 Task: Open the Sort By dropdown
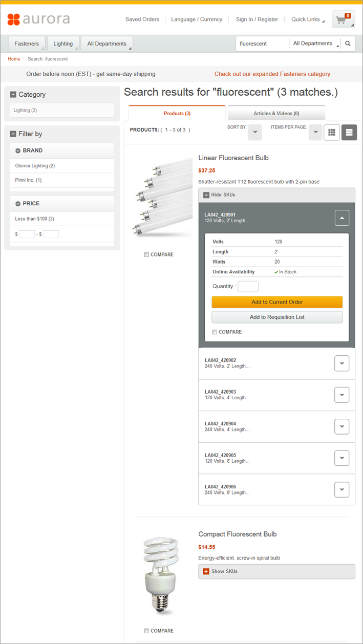tap(255, 133)
